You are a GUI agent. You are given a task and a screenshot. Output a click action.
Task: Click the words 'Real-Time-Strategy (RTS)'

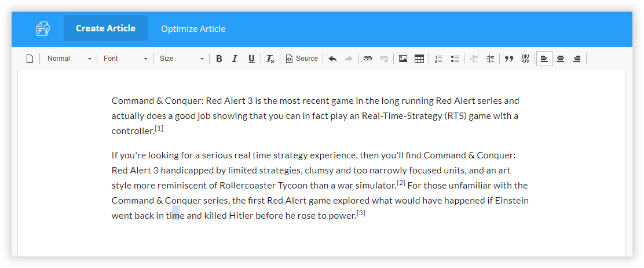414,116
